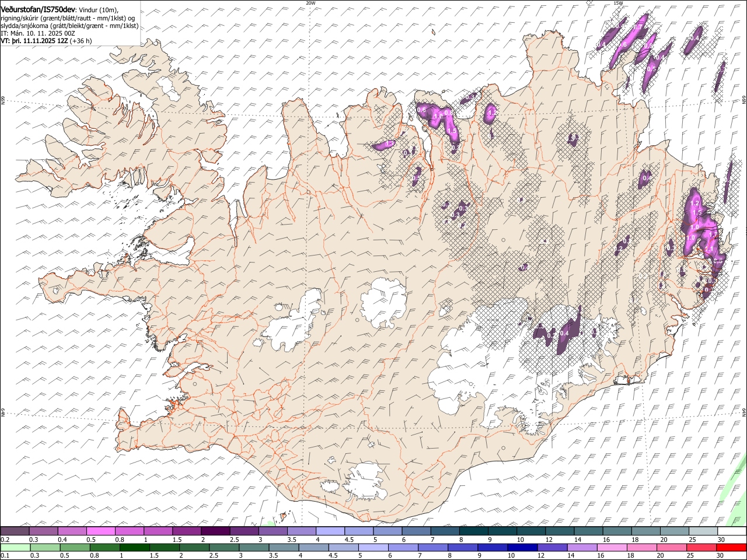This screenshot has height=560, width=747.
Task: Select lower legend swatch between 1.5 and 2
Action: [164, 547]
